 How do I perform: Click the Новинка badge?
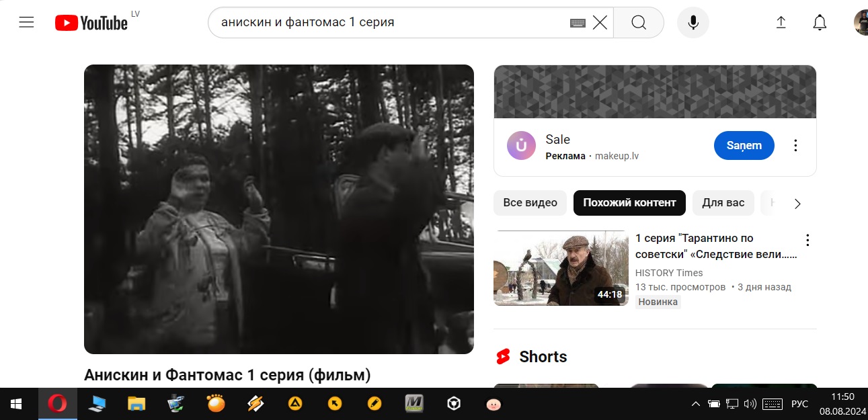[658, 302]
